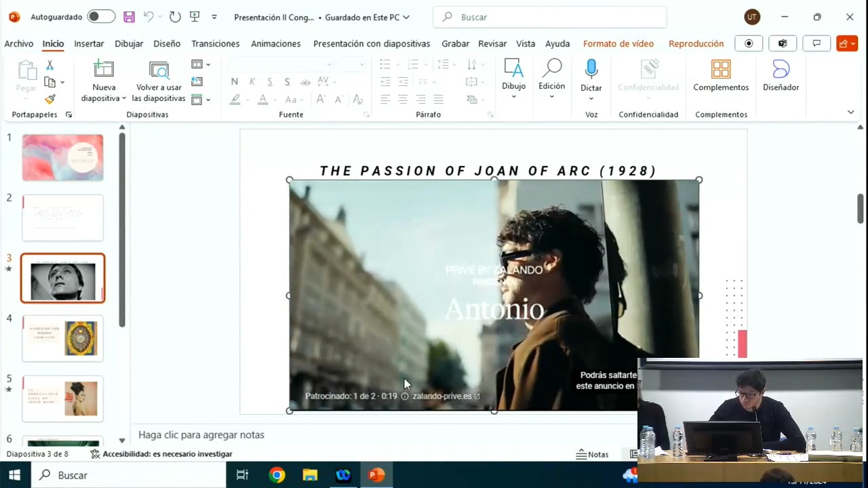Screen dimensions: 868x488
Task: Select slide 5 thumbnail
Action: (62, 399)
